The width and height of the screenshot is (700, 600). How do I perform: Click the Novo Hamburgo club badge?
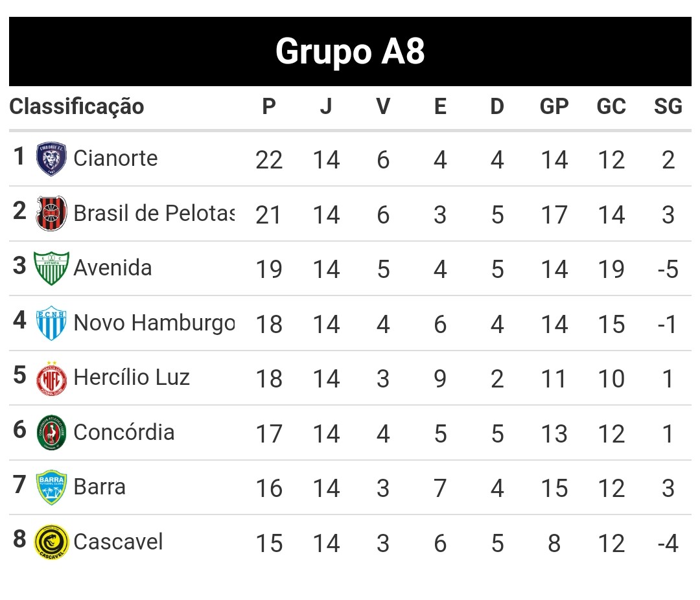(x=51, y=323)
